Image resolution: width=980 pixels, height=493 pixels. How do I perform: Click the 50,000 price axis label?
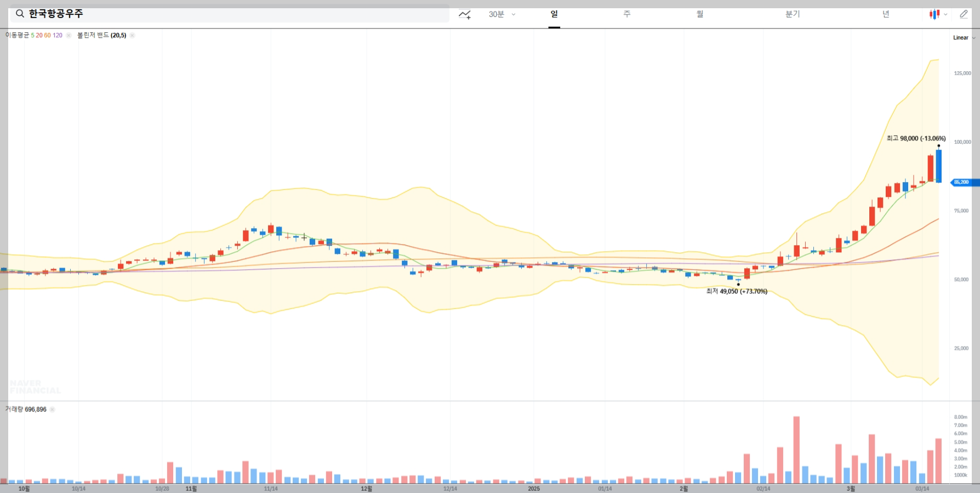click(961, 280)
